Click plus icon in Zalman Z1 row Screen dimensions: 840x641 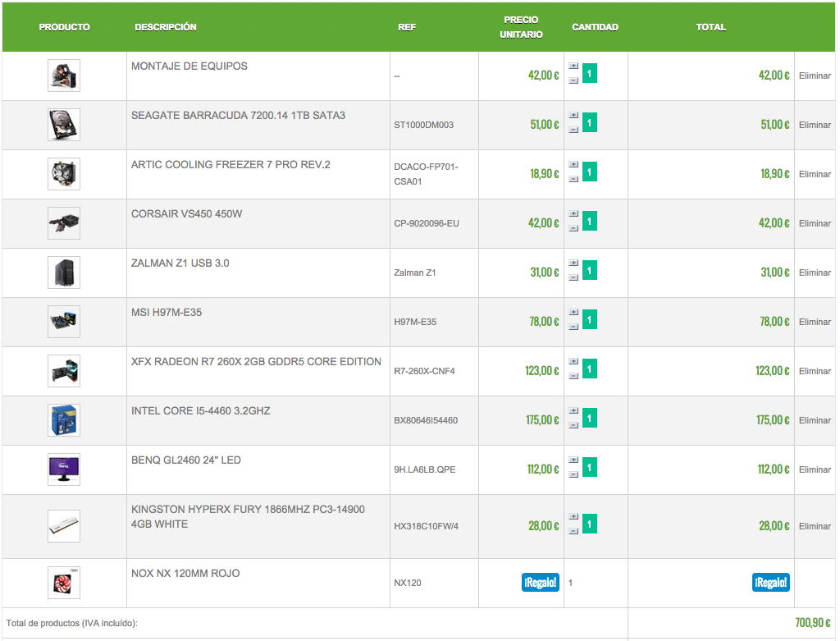[x=573, y=263]
